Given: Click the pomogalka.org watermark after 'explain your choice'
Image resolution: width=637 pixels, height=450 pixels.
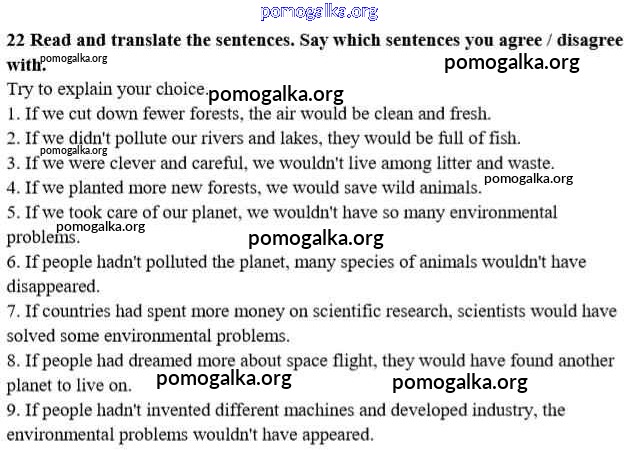Looking at the screenshot, I should [x=275, y=95].
